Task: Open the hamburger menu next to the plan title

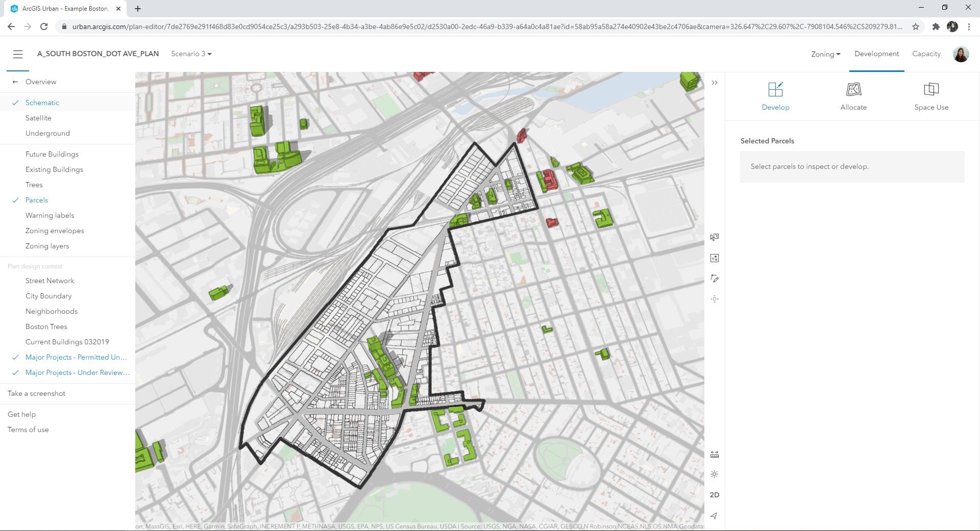Action: (x=18, y=54)
